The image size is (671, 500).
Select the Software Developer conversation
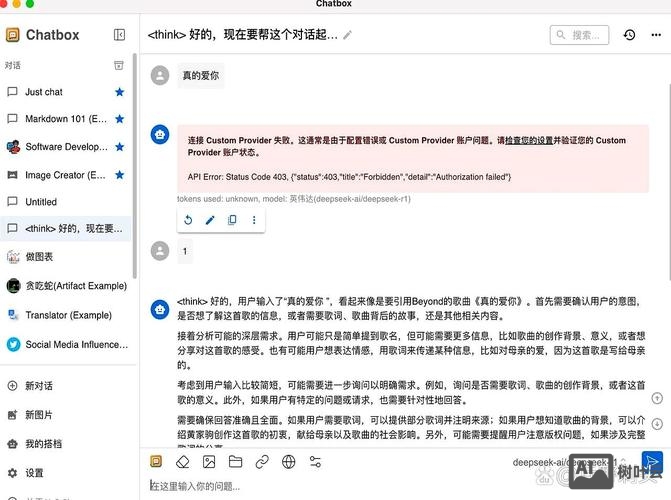tap(64, 147)
